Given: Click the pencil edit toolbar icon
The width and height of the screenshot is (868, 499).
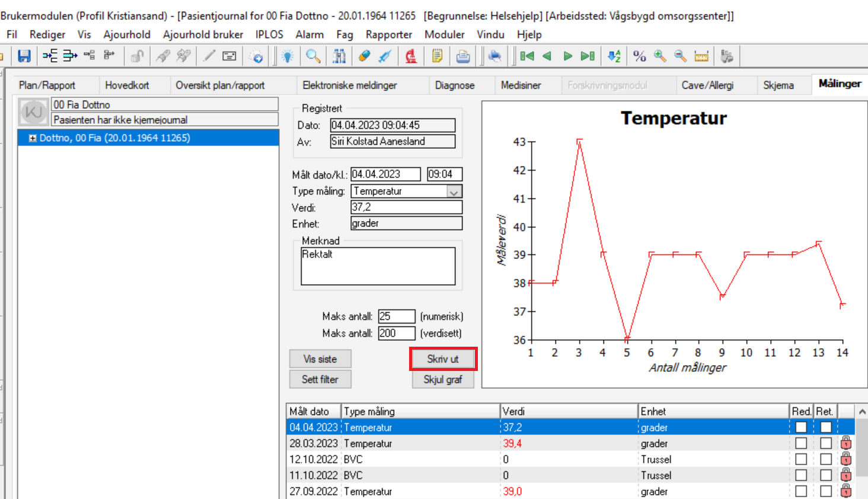Looking at the screenshot, I should pyautogui.click(x=209, y=56).
